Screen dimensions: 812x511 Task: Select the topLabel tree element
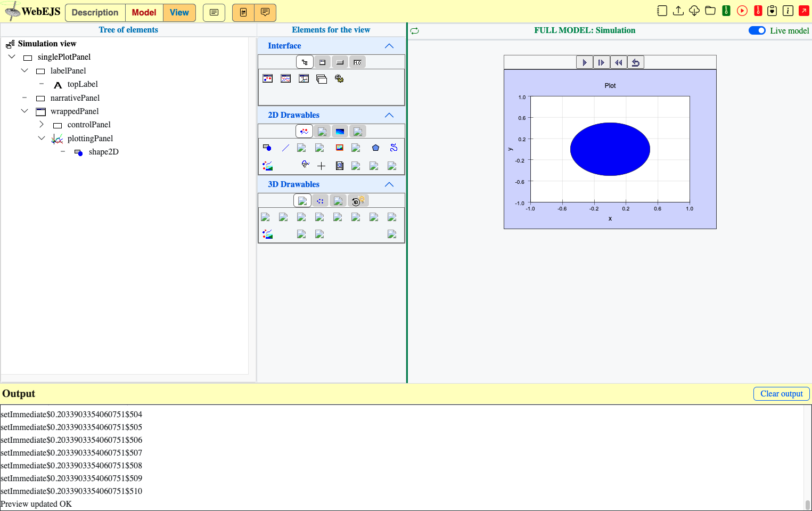(x=83, y=84)
